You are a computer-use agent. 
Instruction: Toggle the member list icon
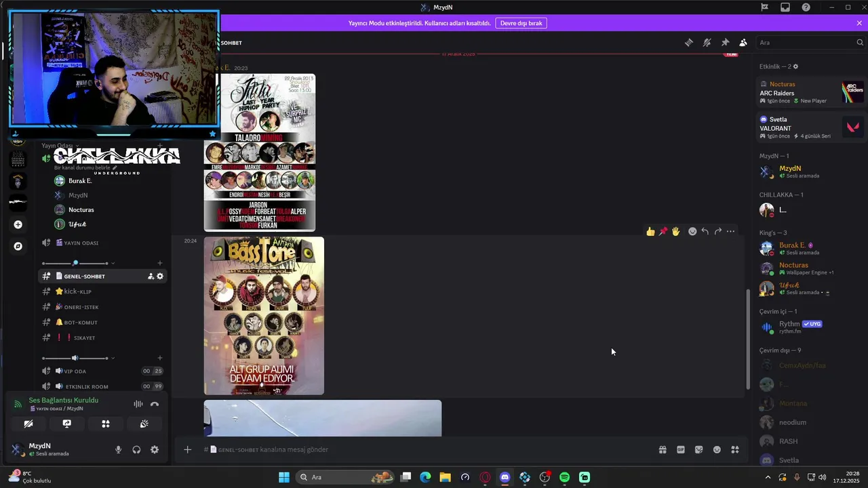point(743,43)
